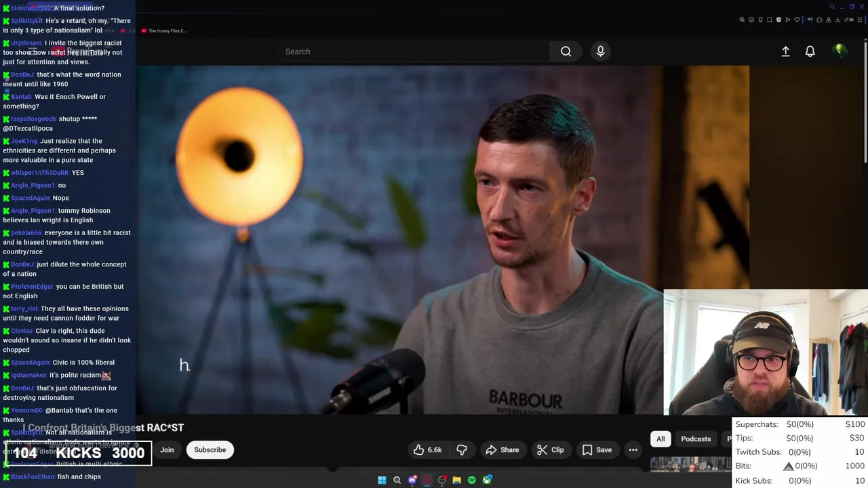Click the browser zoom magnifier icon
The width and height of the screenshot is (868, 488).
742,20
